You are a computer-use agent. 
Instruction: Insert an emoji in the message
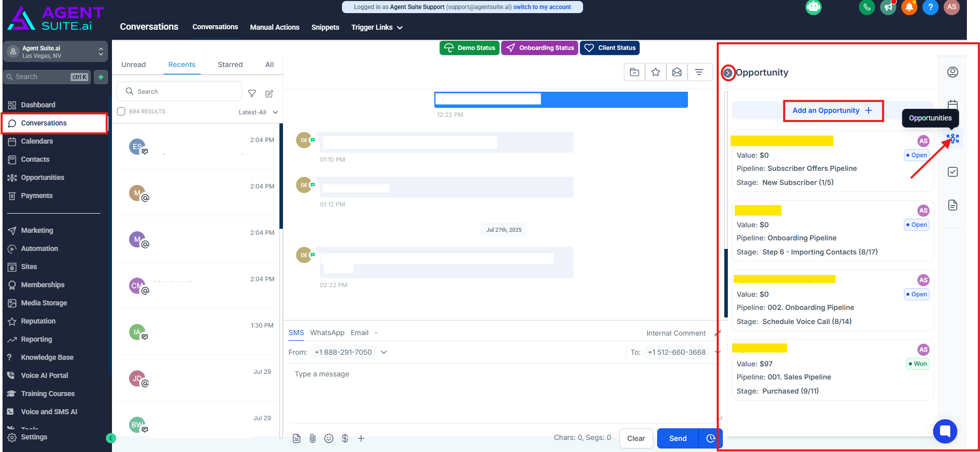(329, 438)
